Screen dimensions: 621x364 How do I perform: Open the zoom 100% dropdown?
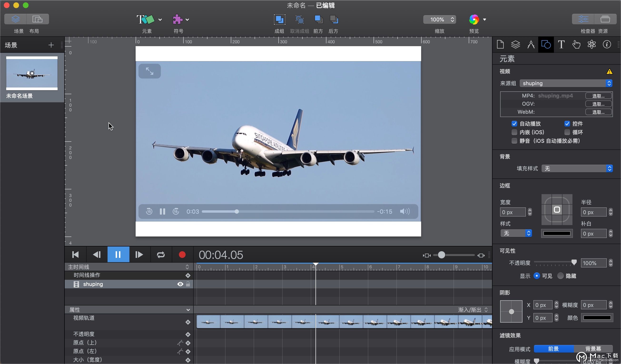coord(439,20)
